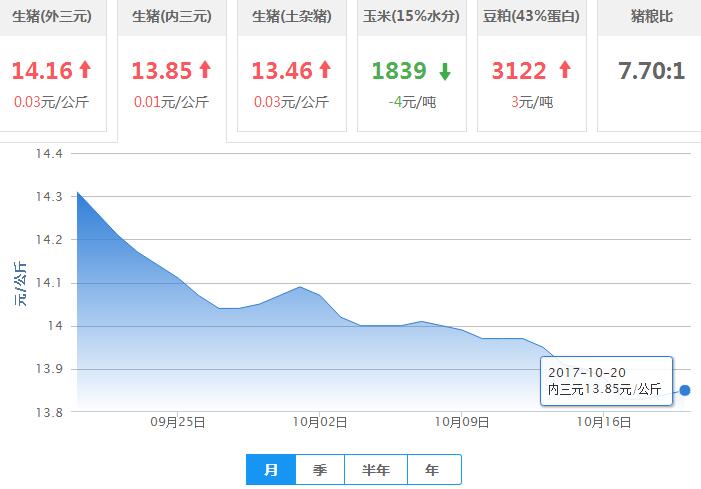Image resolution: width=701 pixels, height=489 pixels.
Task: Switch the chart range to 季
Action: [x=320, y=469]
